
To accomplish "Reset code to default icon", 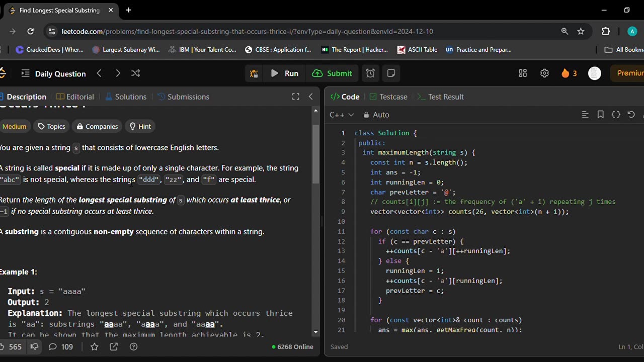I will pyautogui.click(x=631, y=115).
